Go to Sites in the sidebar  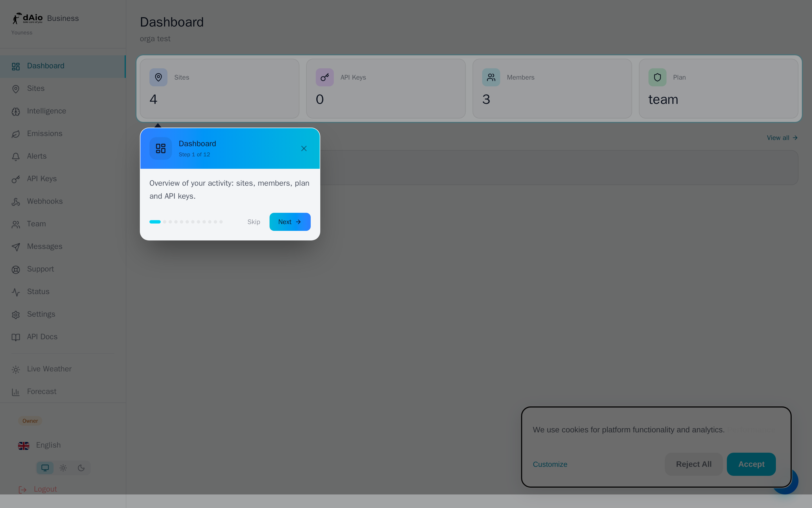coord(63,89)
